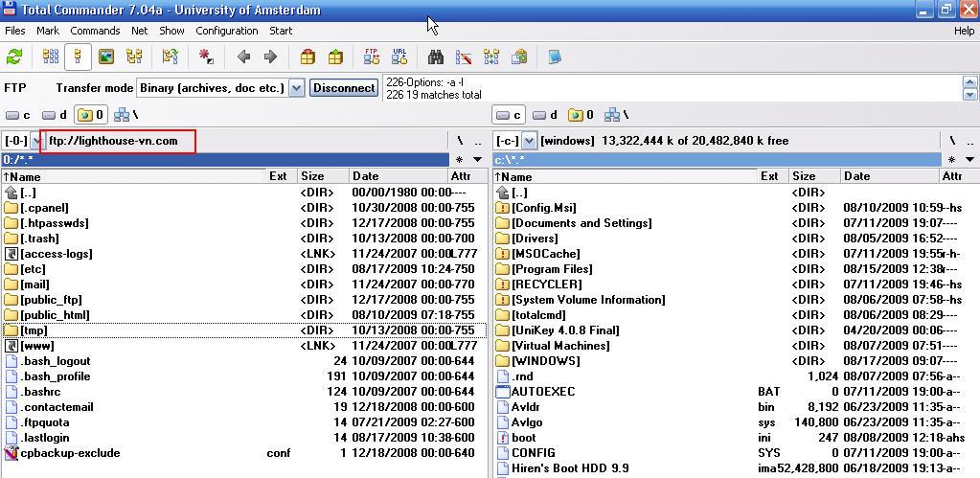Select the .bashrc file
The width and height of the screenshot is (980, 478).
coord(243,392)
